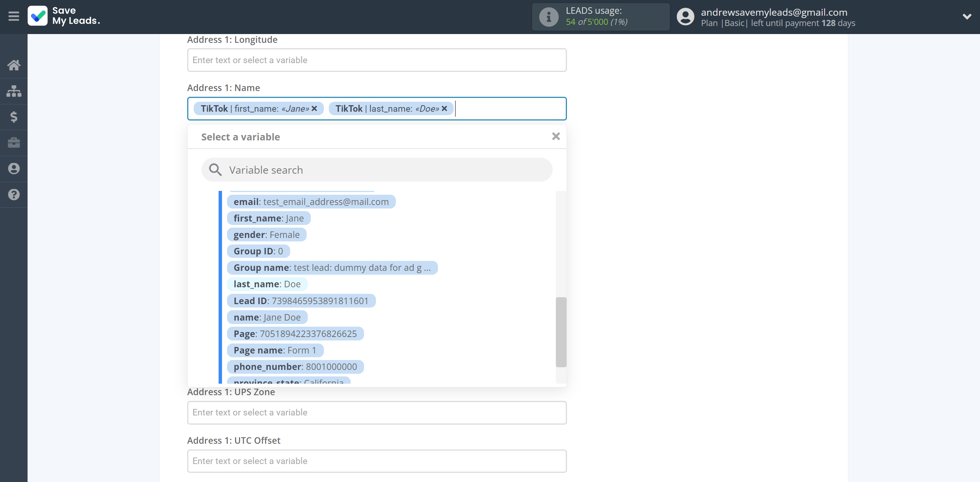The height and width of the screenshot is (482, 980).
Task: Click the Save My Leads logo
Action: click(64, 16)
